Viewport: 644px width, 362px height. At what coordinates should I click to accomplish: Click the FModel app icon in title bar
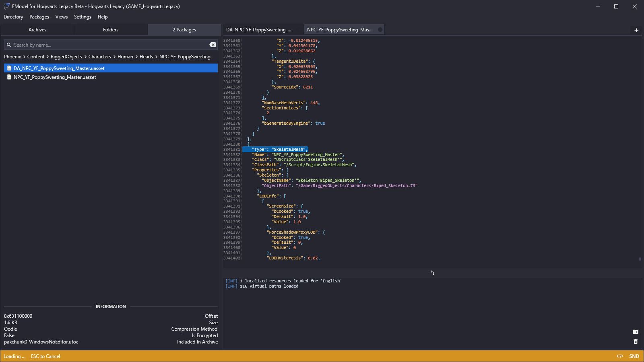point(6,6)
